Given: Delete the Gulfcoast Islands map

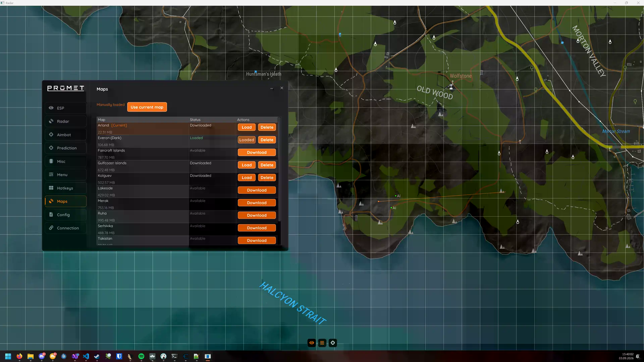Looking at the screenshot, I should pos(267,165).
